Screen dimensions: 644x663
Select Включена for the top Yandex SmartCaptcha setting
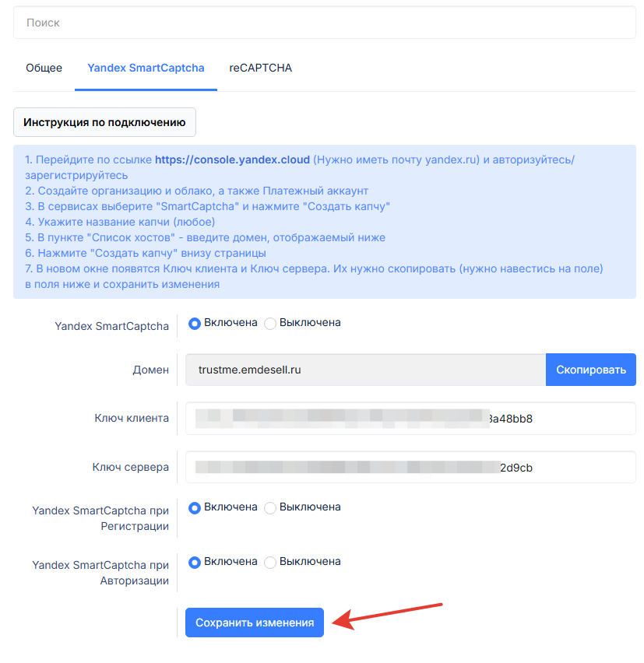click(195, 323)
